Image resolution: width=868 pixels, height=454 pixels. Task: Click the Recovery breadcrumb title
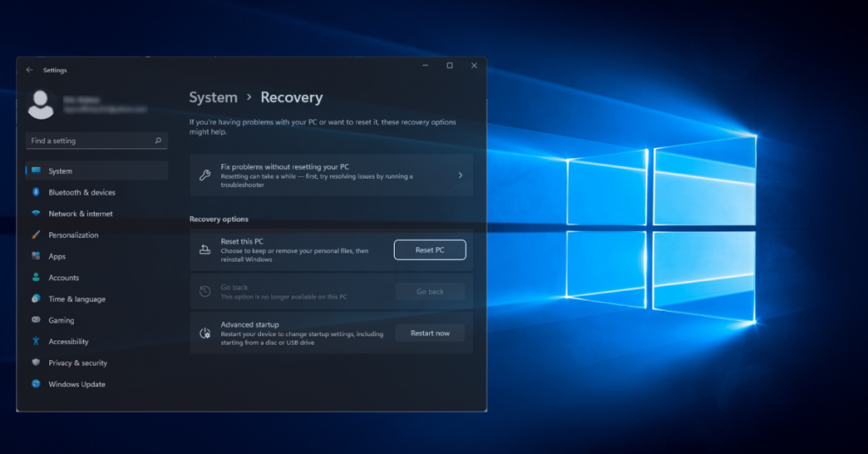[292, 97]
